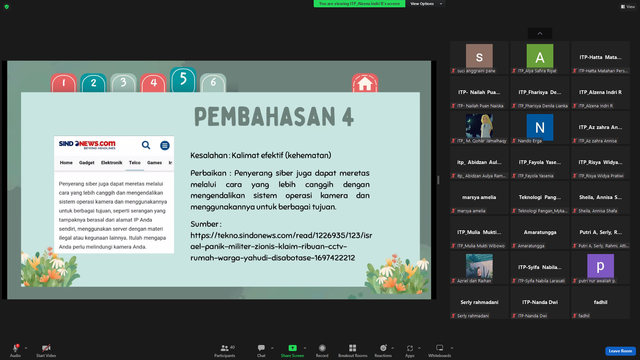Select Home in Sindonews navigation
Image resolution: width=640 pixels, height=360 pixels.
[x=66, y=162]
